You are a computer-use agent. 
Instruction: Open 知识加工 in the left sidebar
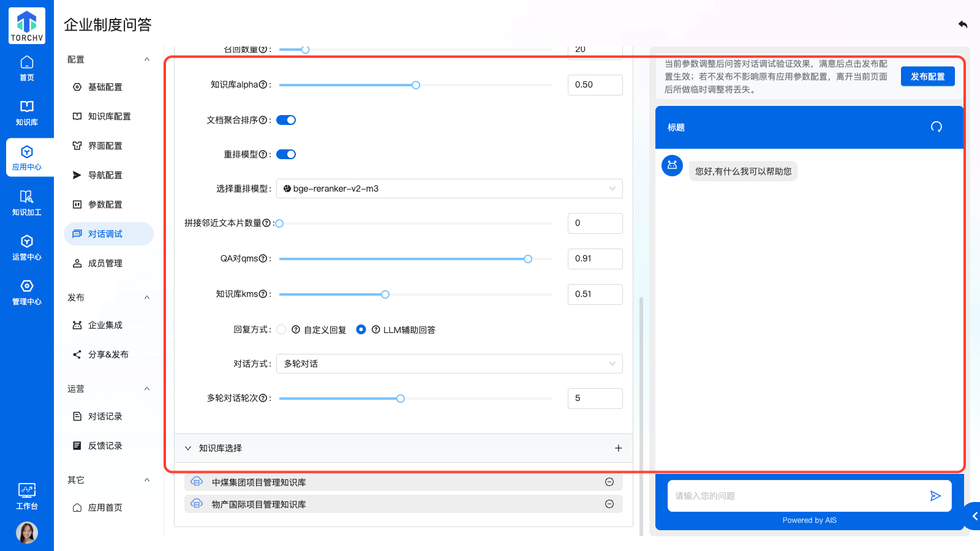pos(27,203)
